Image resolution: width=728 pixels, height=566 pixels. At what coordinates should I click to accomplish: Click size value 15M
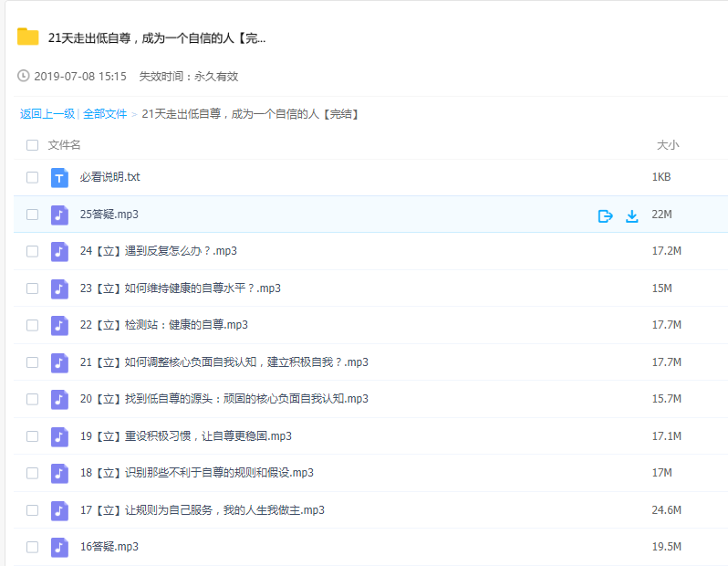coord(662,288)
